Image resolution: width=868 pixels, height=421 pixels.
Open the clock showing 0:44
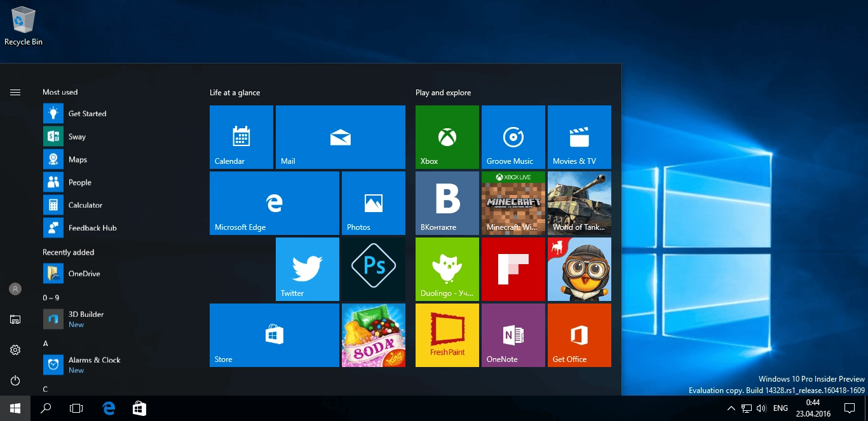click(813, 408)
